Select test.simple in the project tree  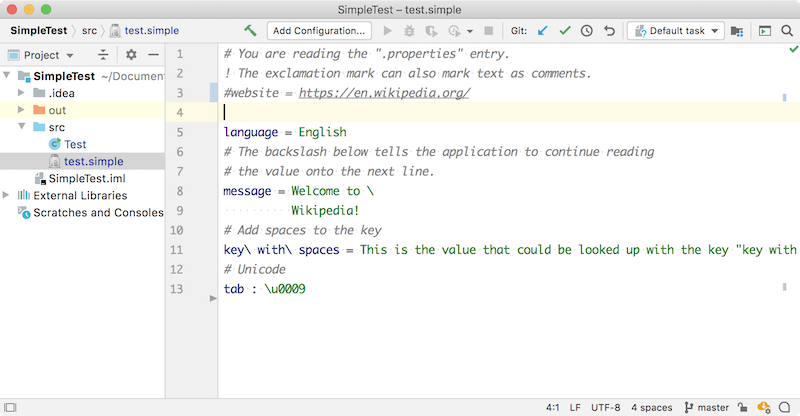(x=93, y=161)
